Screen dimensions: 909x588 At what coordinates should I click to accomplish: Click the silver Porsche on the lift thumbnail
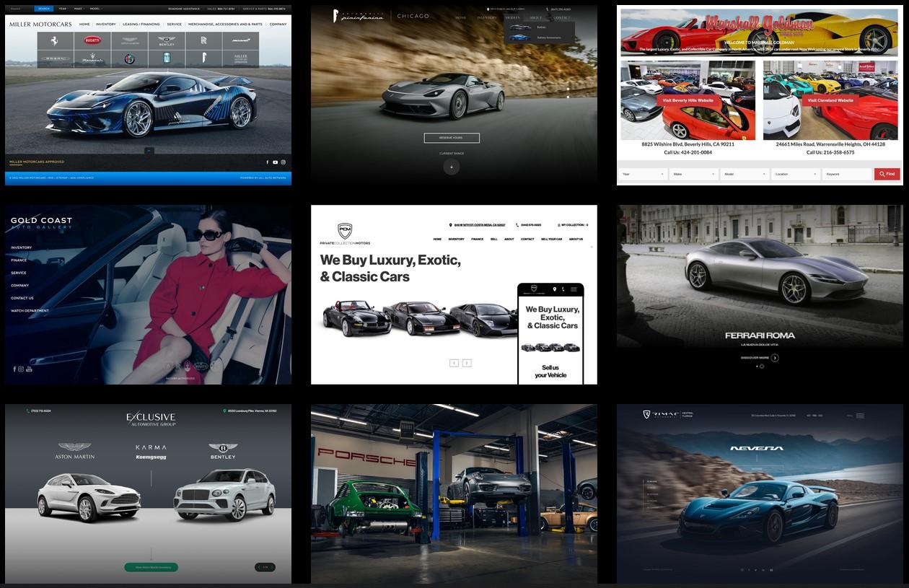(480, 484)
